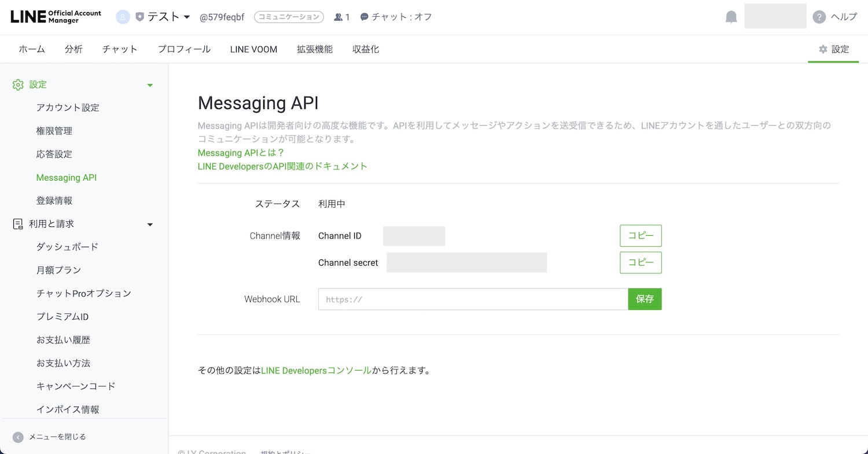
Task: Collapse the 利用と請求 section arrow
Action: pyautogui.click(x=150, y=225)
